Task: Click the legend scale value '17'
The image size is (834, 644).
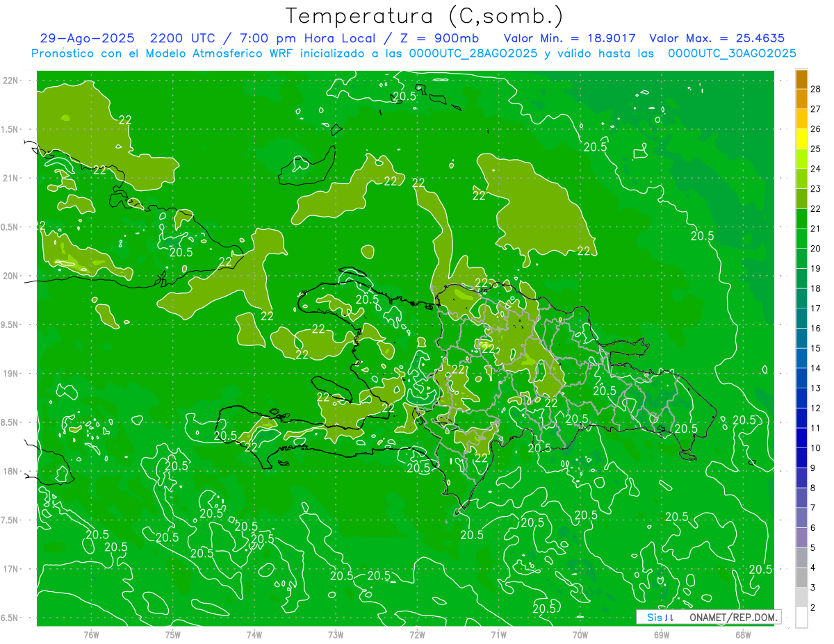Action: click(x=816, y=308)
